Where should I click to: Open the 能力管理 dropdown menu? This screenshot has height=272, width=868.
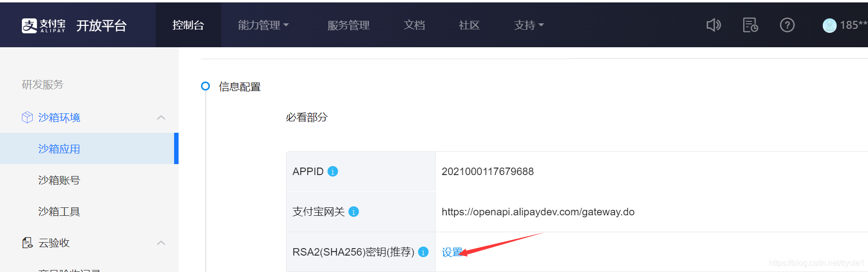point(263,25)
